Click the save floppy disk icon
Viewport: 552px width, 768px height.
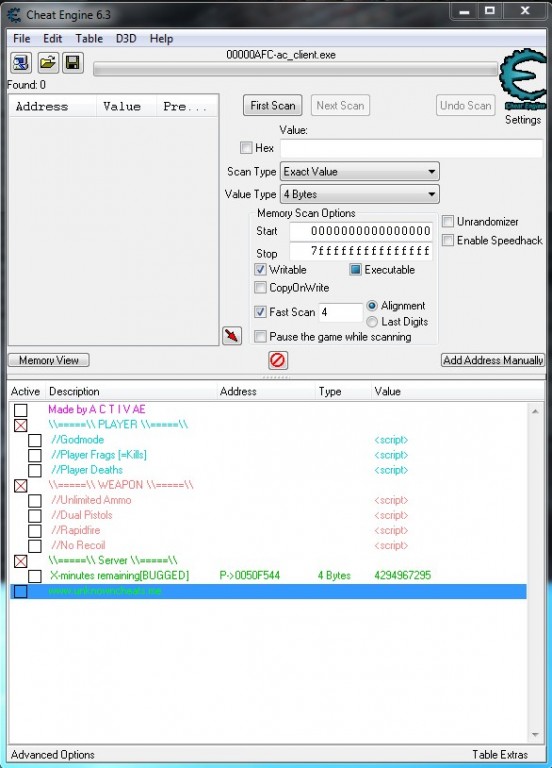(x=73, y=63)
